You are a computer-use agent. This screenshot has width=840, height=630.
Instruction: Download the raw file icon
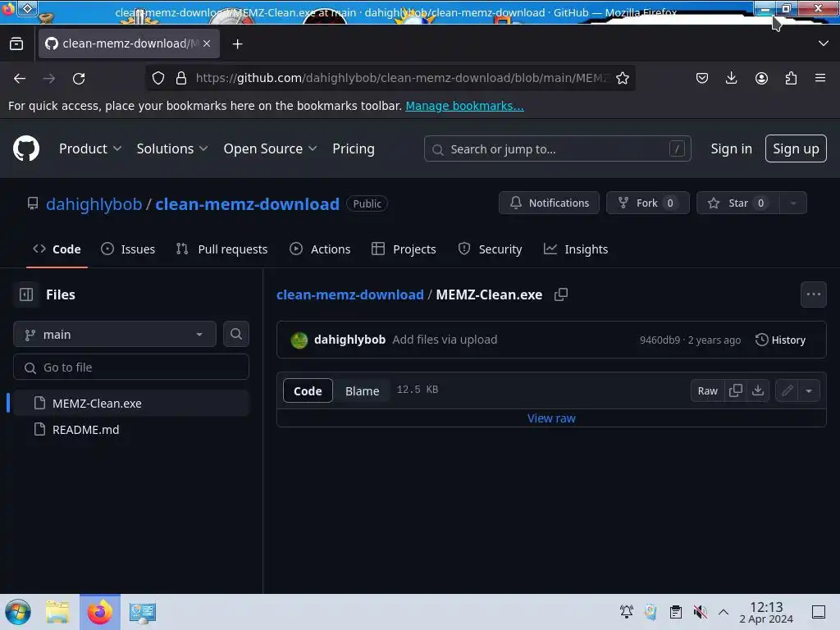pos(757,390)
